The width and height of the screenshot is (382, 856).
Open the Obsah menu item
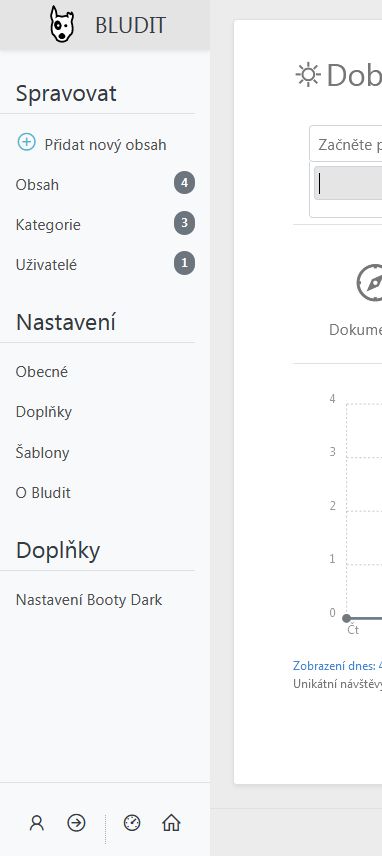pyautogui.click(x=37, y=185)
